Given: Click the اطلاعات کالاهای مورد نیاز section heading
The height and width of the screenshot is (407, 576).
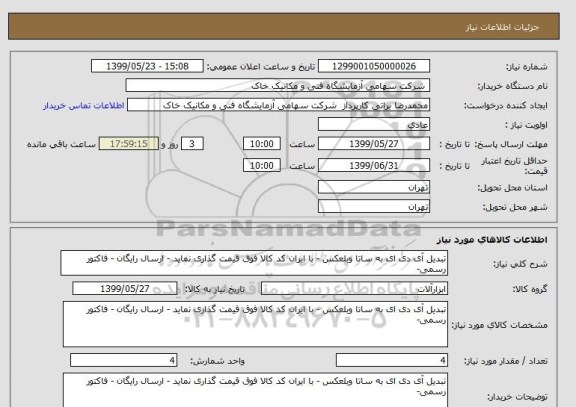Looking at the screenshot, I should coord(492,240).
